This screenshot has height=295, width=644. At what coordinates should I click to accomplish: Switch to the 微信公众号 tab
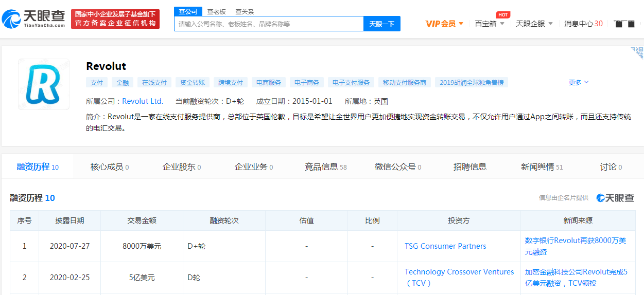[398, 167]
